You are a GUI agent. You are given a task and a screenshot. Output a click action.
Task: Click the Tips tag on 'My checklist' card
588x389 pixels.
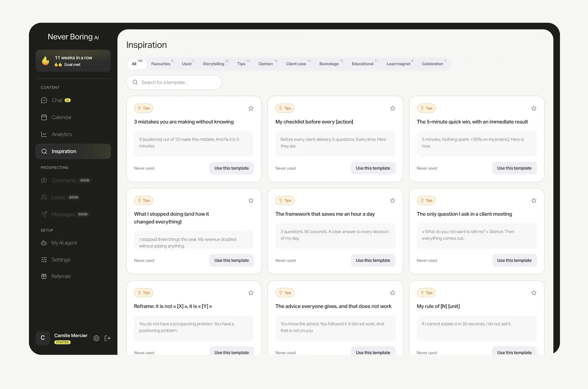coord(285,108)
